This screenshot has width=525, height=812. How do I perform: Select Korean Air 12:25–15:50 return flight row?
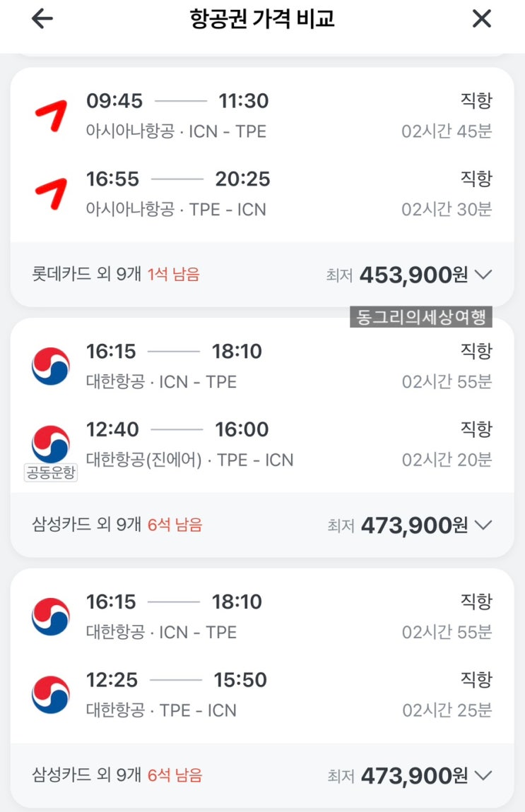(262, 694)
